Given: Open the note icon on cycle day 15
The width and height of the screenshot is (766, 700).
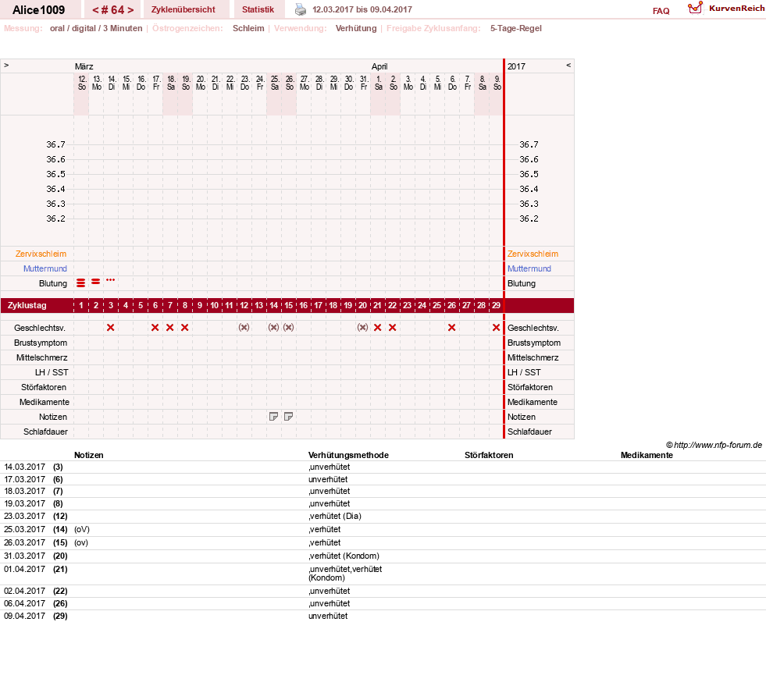Looking at the screenshot, I should (288, 417).
